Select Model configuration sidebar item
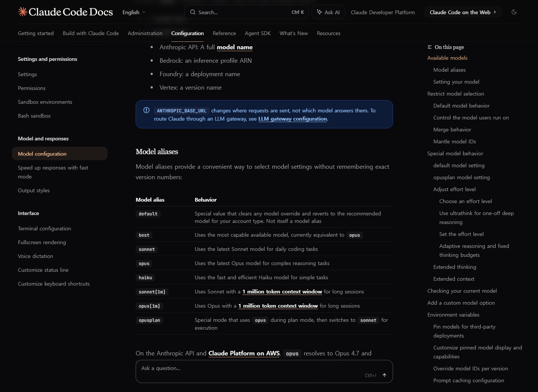This screenshot has height=392, width=538. coord(60,153)
